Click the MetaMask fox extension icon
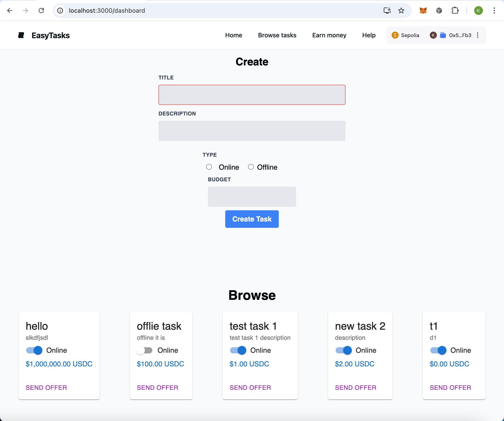 (423, 10)
